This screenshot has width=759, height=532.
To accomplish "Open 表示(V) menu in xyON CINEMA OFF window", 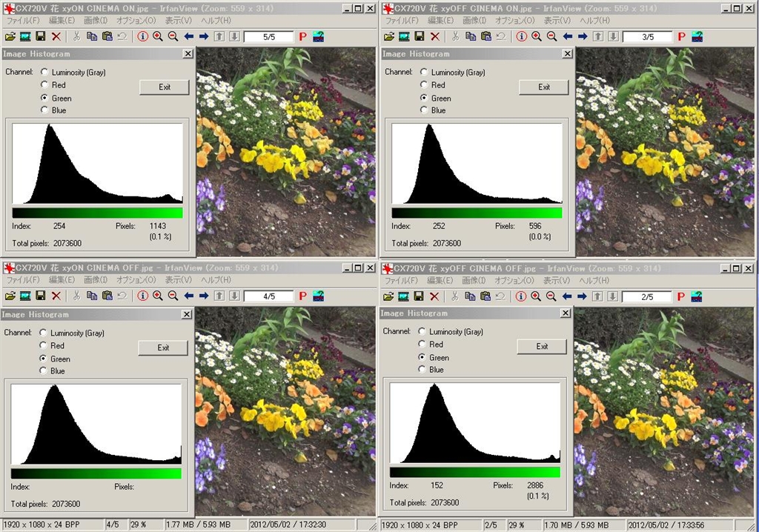I will [x=178, y=280].
